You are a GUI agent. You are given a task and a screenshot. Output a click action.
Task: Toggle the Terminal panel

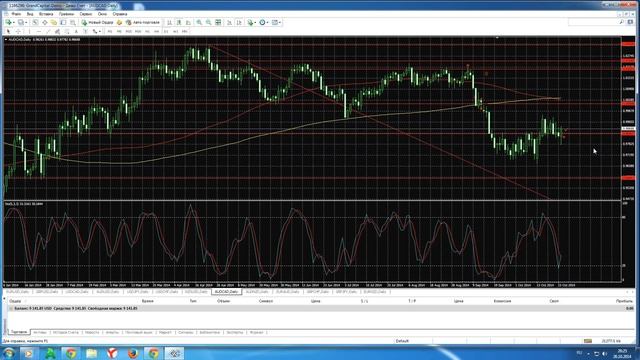tap(63, 22)
